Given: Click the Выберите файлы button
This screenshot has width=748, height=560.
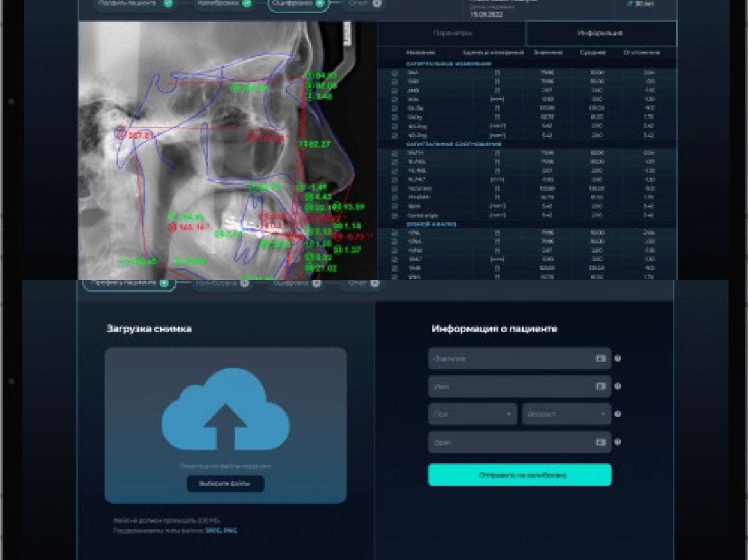Looking at the screenshot, I should coord(225,484).
